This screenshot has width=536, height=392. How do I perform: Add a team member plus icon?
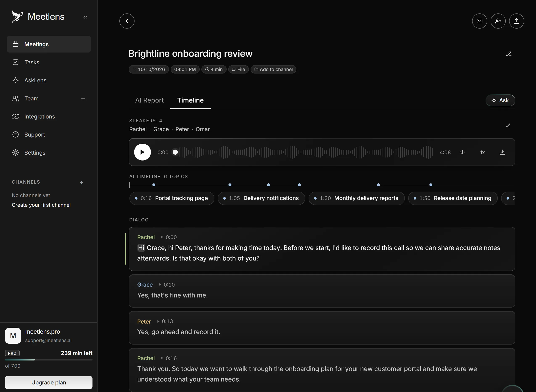[x=83, y=99]
